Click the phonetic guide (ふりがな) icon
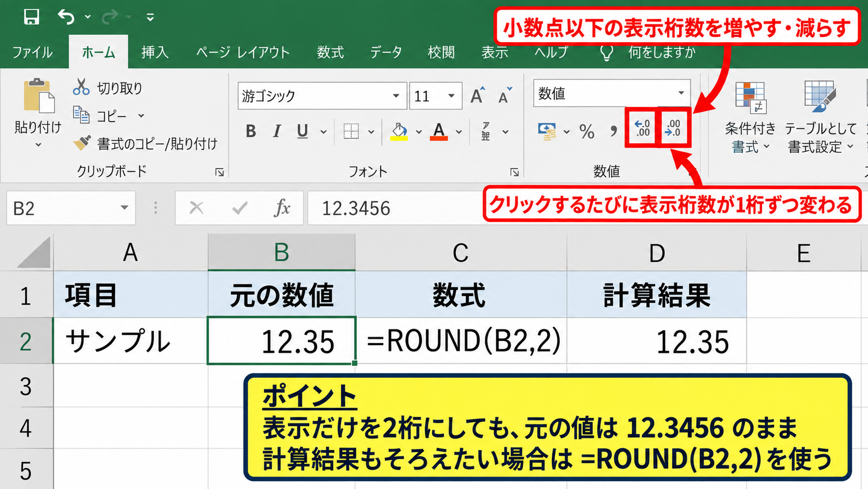 pyautogui.click(x=486, y=131)
